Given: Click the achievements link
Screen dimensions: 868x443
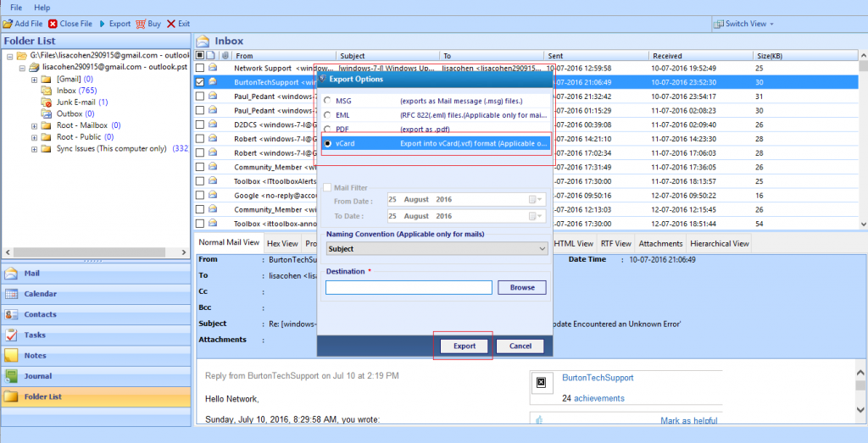Looking at the screenshot, I should [599, 398].
